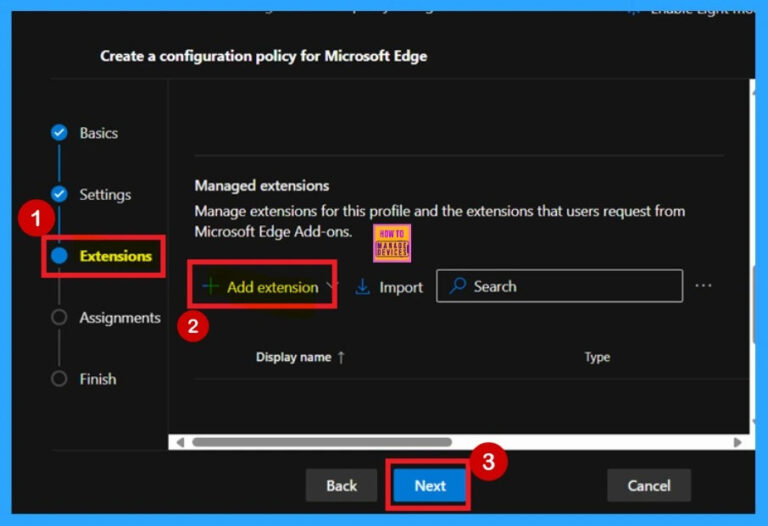
Task: Click horizontal scrollbar thumb
Action: click(322, 442)
